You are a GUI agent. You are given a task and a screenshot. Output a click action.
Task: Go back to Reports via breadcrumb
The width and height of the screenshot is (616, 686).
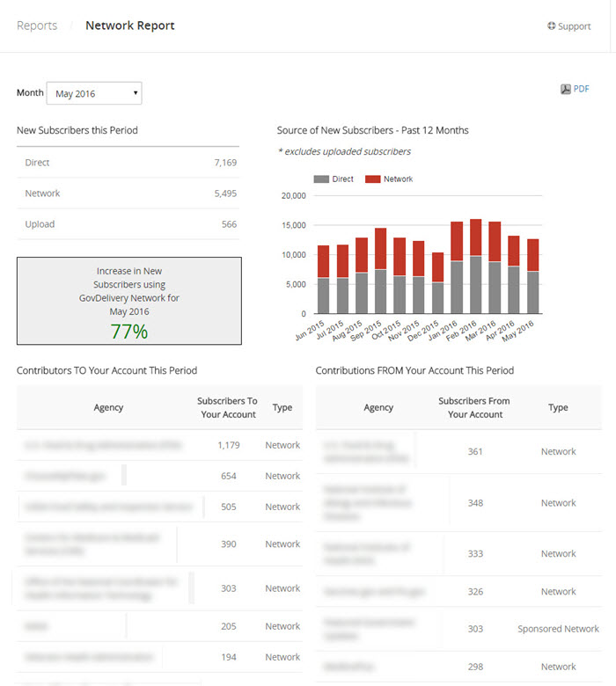37,26
